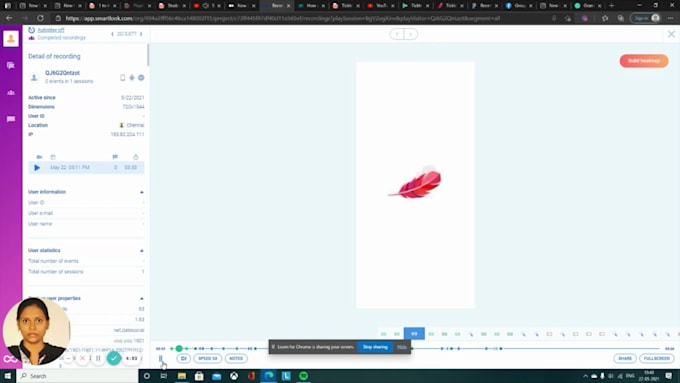The image size is (680, 383).
Task: Select the User name field row
Action: click(x=86, y=224)
